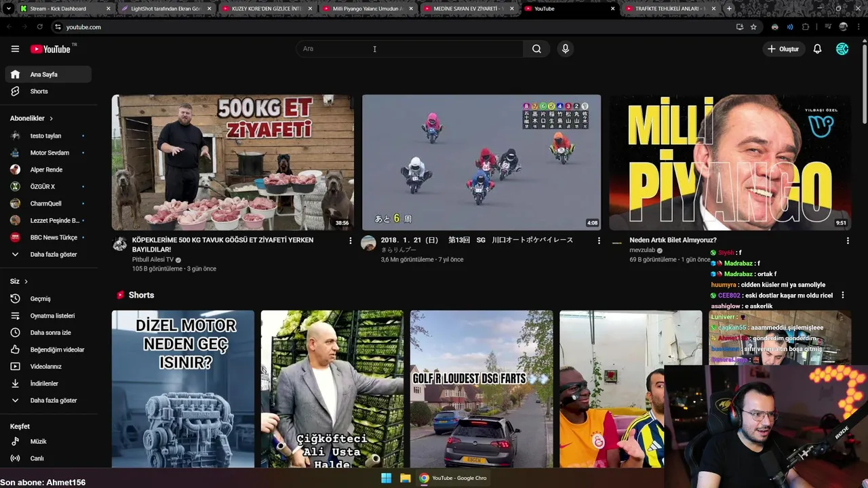This screenshot has width=868, height=488.
Task: Play 500 KG ET ZİYAFETİ thumbnail
Action: [233, 163]
